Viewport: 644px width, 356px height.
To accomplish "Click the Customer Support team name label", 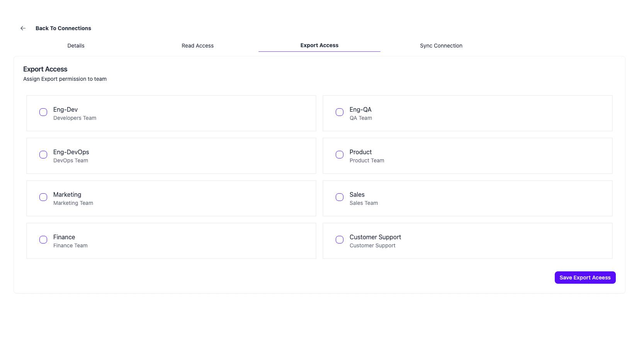I will 375,237.
